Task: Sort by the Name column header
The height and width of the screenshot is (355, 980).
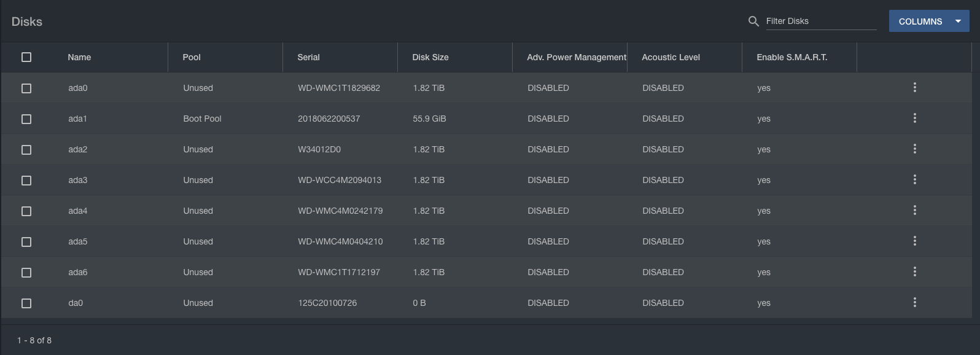Action: [79, 57]
